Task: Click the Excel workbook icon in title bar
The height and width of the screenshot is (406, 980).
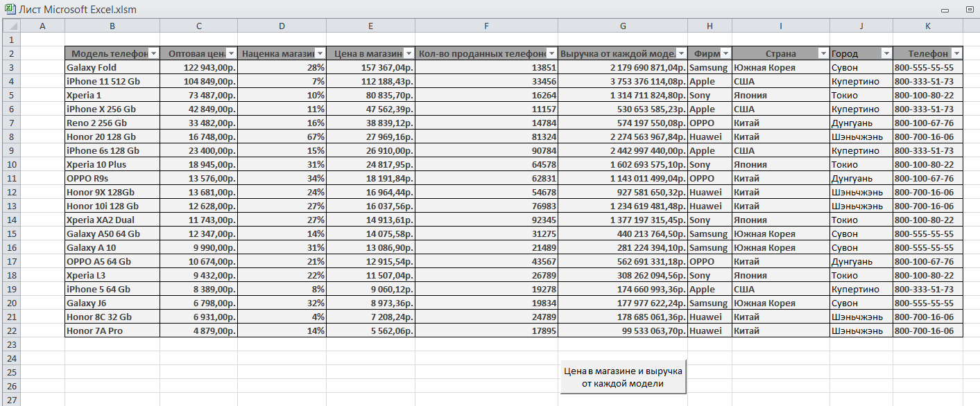Action: click(10, 9)
